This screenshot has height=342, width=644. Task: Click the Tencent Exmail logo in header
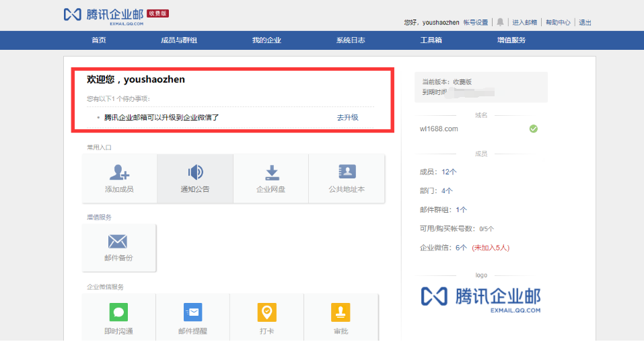click(x=104, y=16)
